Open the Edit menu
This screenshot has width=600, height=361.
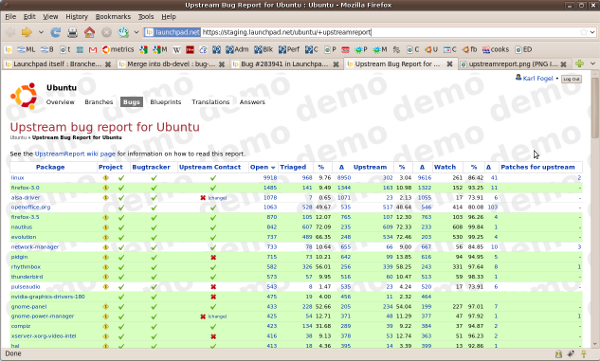(29, 16)
